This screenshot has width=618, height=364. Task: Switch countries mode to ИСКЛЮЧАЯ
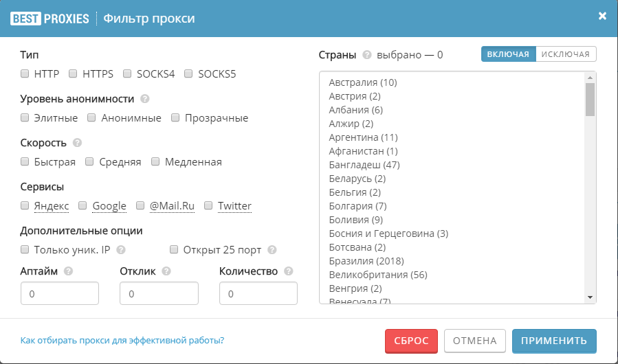click(x=566, y=54)
